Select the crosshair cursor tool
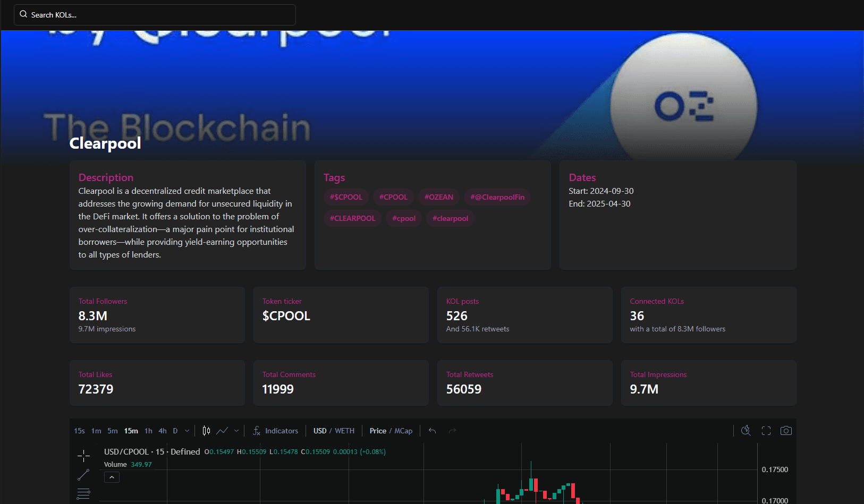This screenshot has height=504, width=864. coord(83,456)
